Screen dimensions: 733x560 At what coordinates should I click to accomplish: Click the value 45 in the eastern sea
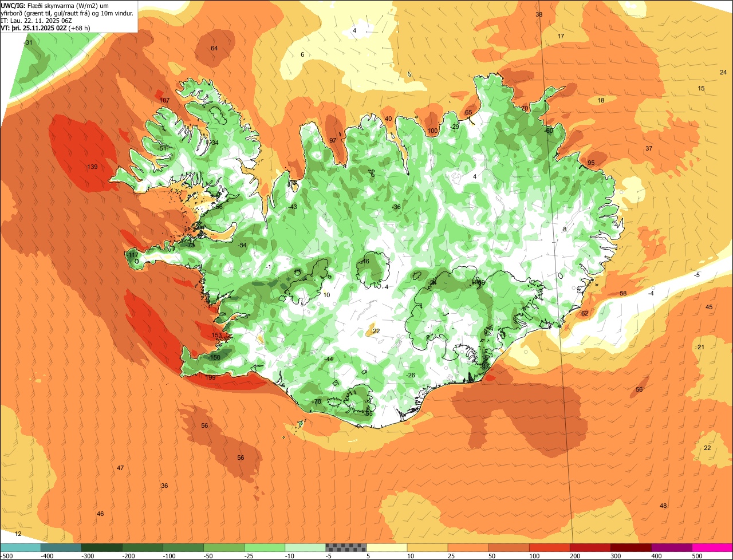[709, 307]
